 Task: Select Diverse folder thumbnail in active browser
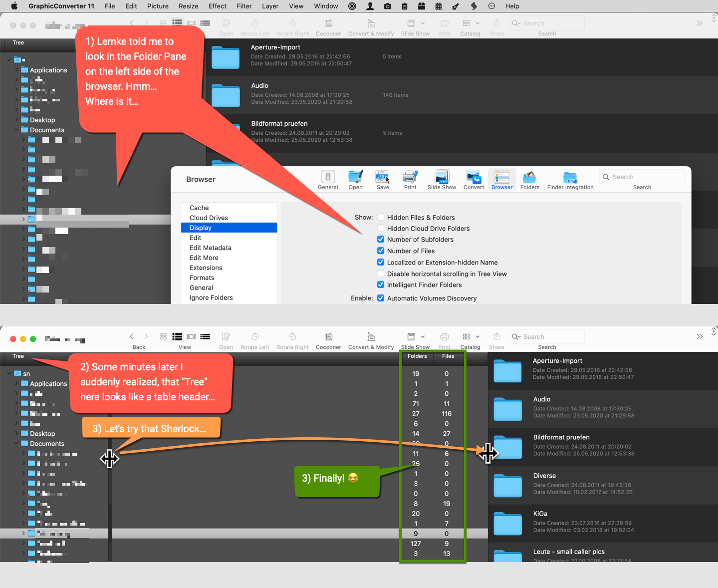coord(507,486)
